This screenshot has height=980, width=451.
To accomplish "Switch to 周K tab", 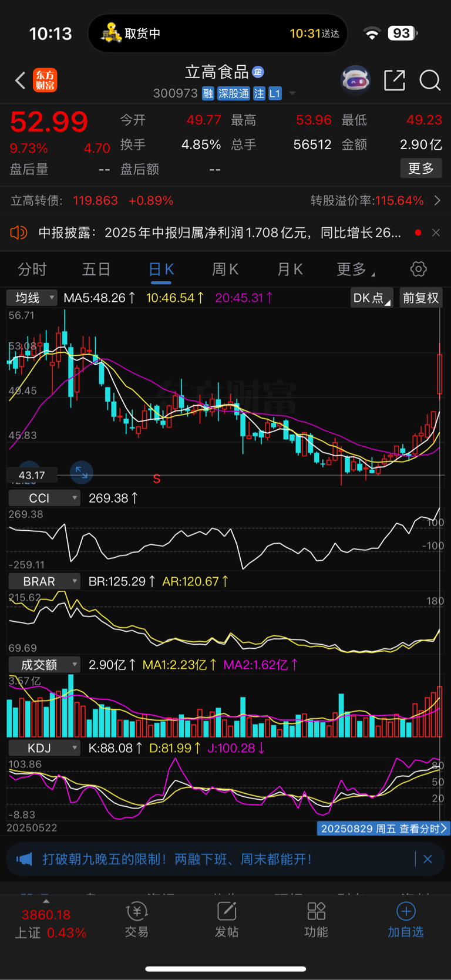I will coord(225,270).
